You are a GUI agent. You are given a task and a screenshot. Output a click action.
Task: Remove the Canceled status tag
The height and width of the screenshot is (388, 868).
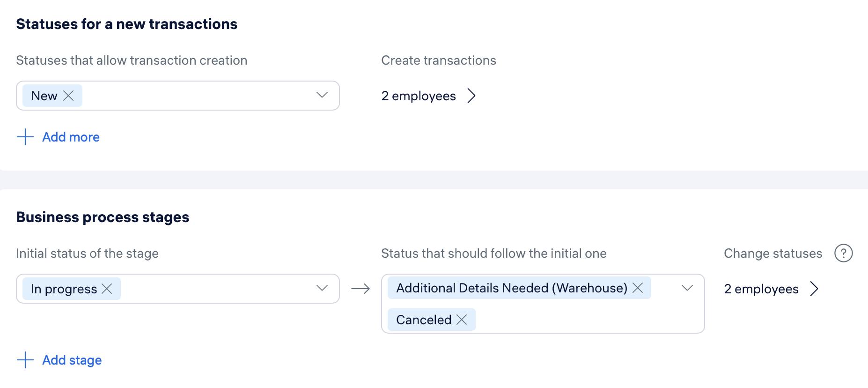point(462,320)
